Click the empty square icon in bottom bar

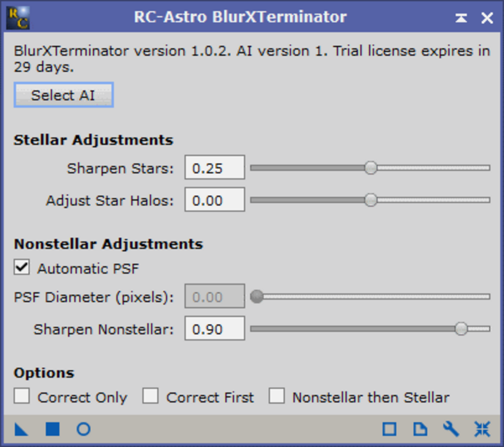[x=389, y=429]
